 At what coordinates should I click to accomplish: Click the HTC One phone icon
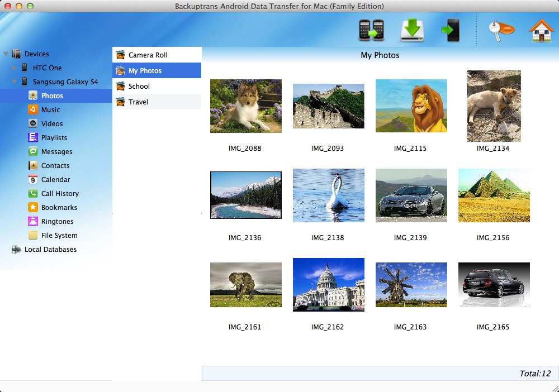click(x=25, y=68)
